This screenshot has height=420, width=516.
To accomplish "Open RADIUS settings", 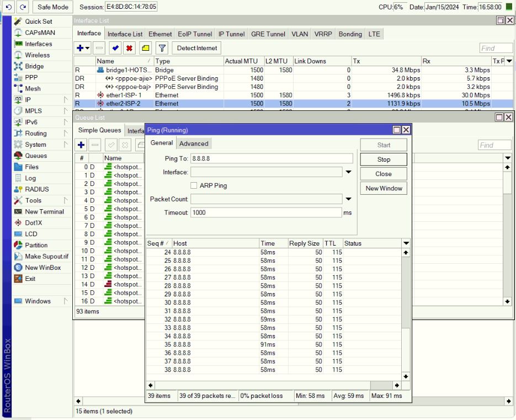I will (36, 189).
